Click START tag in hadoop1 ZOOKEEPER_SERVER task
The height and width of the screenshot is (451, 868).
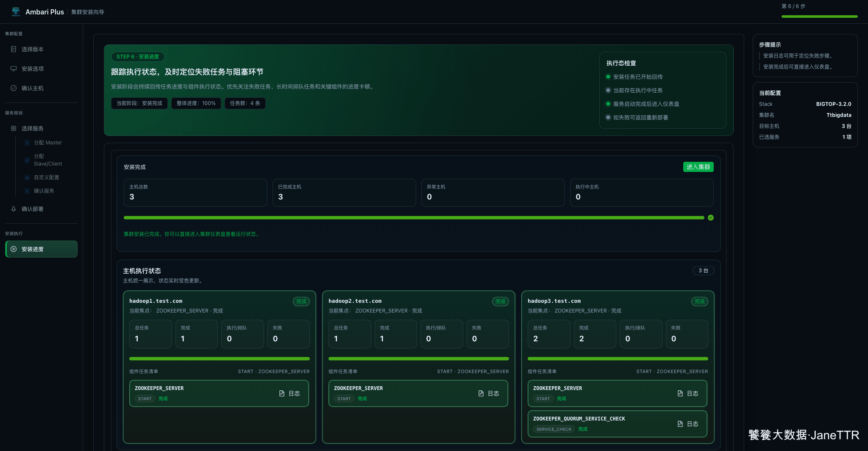[145, 398]
